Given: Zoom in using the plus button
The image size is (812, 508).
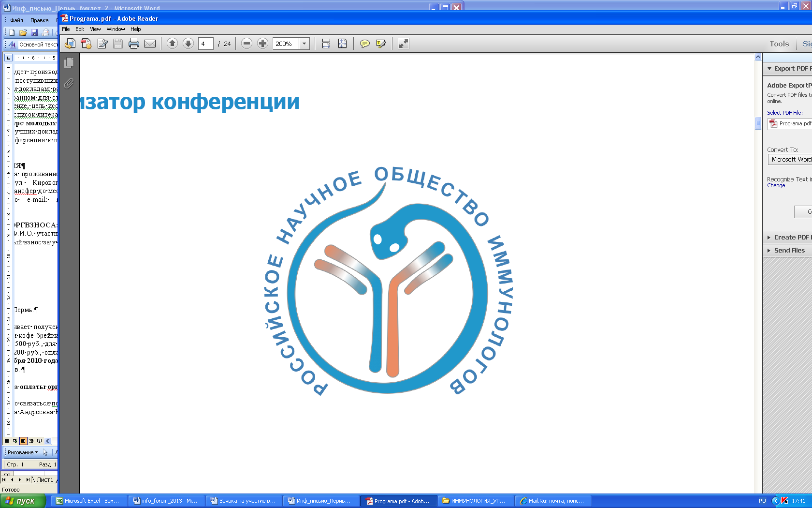Looking at the screenshot, I should (x=262, y=44).
